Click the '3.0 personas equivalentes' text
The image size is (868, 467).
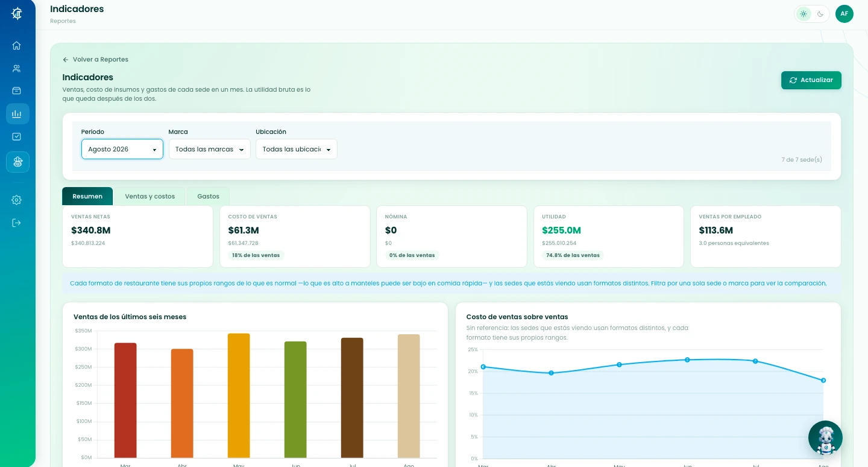click(734, 243)
